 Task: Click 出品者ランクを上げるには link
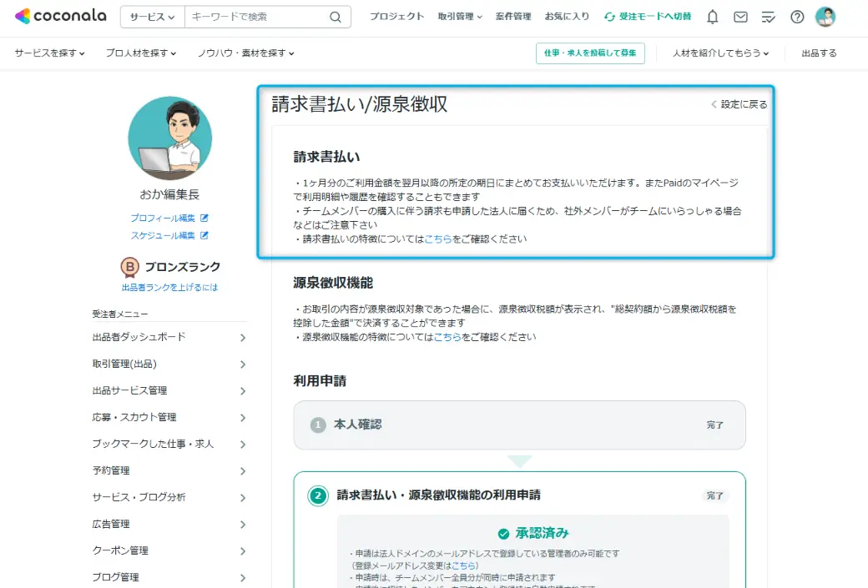click(x=170, y=288)
